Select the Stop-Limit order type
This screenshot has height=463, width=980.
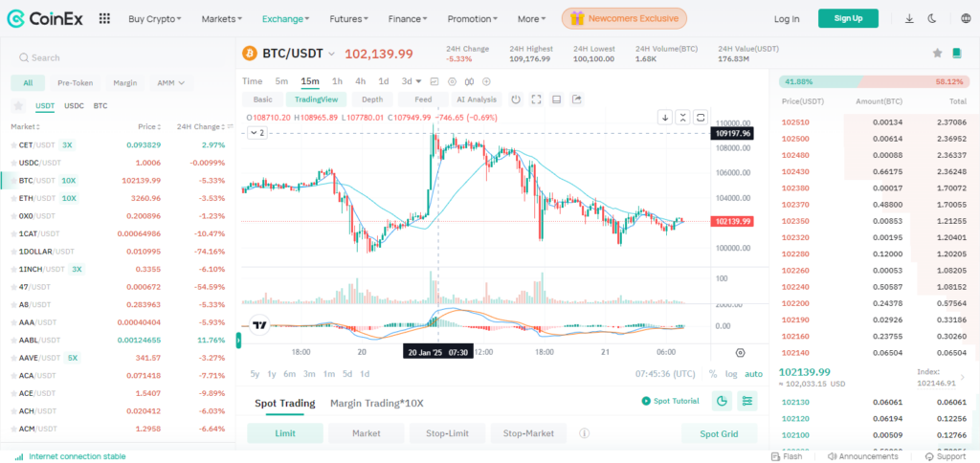click(448, 433)
